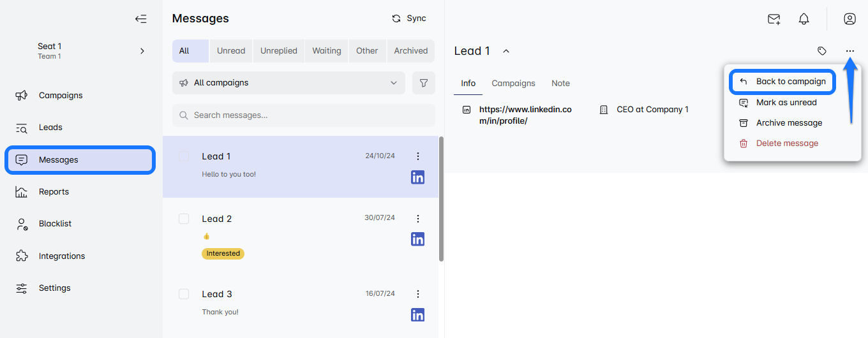868x338 pixels.
Task: Open the All campaigns dropdown
Action: 288,83
